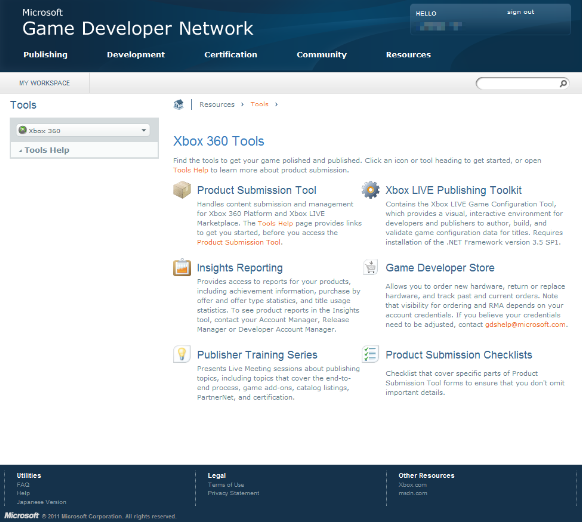The image size is (582, 522).
Task: Click the Game Developer Network site title
Action: [x=137, y=28]
